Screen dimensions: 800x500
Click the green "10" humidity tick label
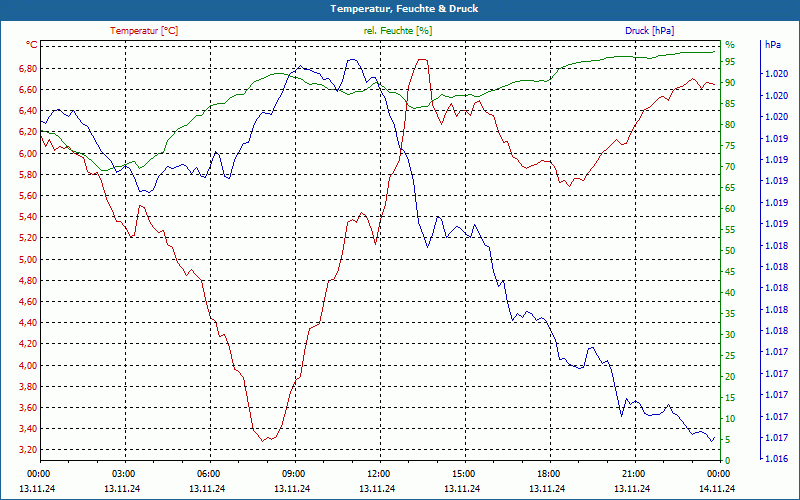tap(730, 419)
